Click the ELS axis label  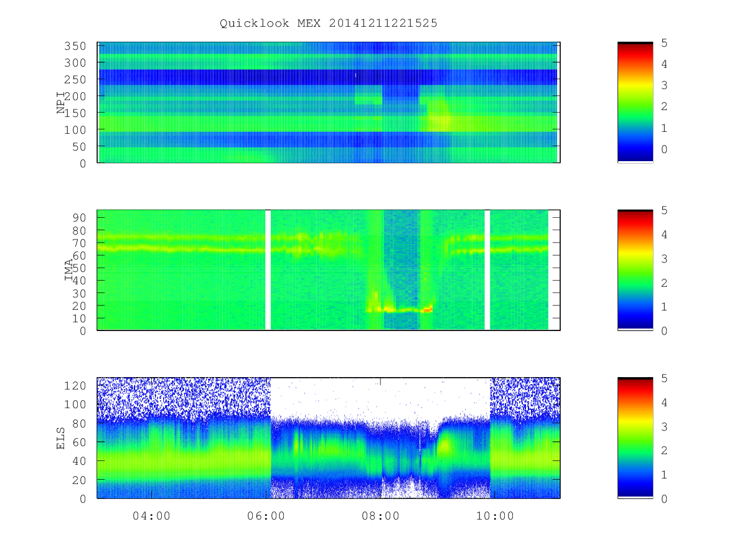tap(61, 438)
